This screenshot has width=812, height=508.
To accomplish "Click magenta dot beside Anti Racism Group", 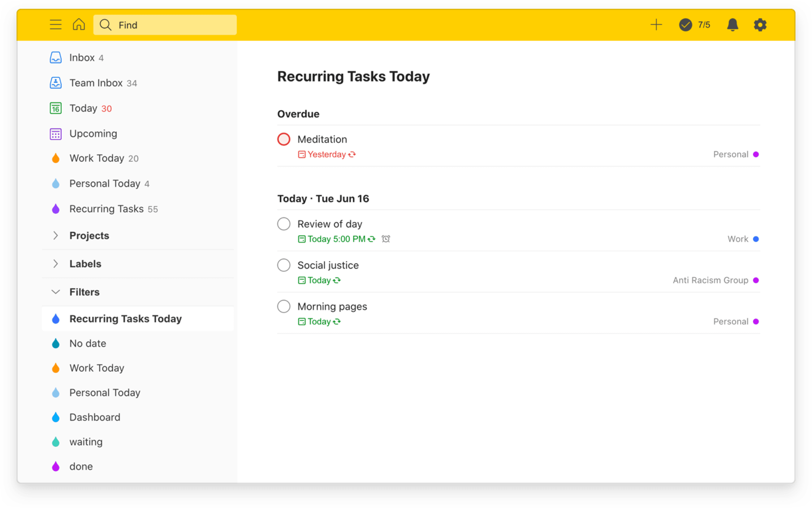I will coord(756,280).
